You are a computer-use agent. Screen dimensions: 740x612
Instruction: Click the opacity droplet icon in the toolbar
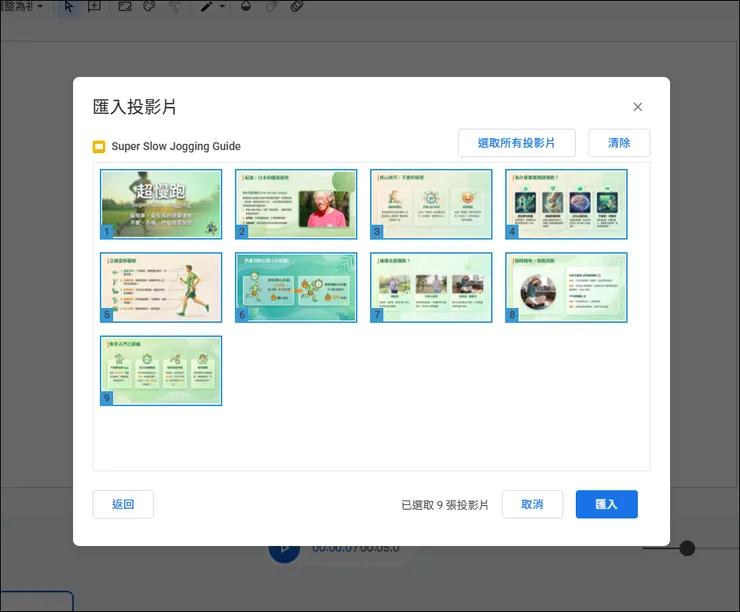pyautogui.click(x=246, y=7)
